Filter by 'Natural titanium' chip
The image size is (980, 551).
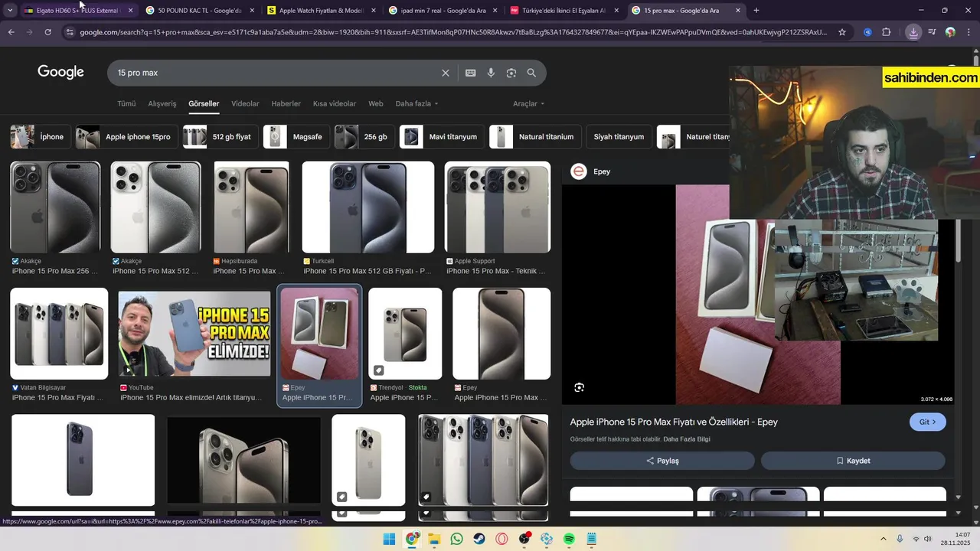534,137
